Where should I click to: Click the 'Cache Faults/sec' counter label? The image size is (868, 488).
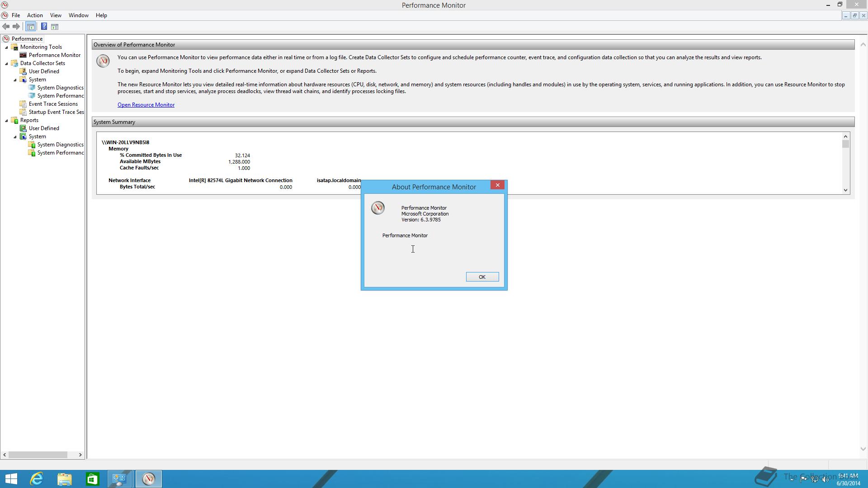coord(139,168)
